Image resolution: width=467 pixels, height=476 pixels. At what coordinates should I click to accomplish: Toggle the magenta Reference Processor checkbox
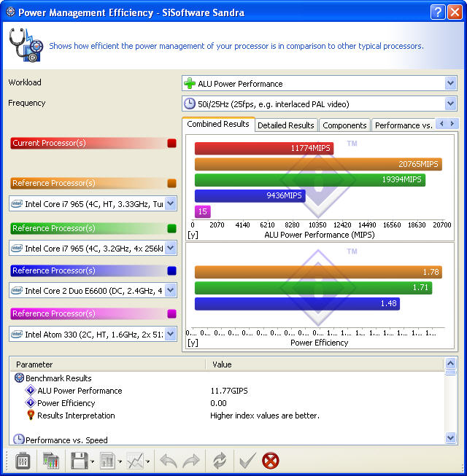171,313
